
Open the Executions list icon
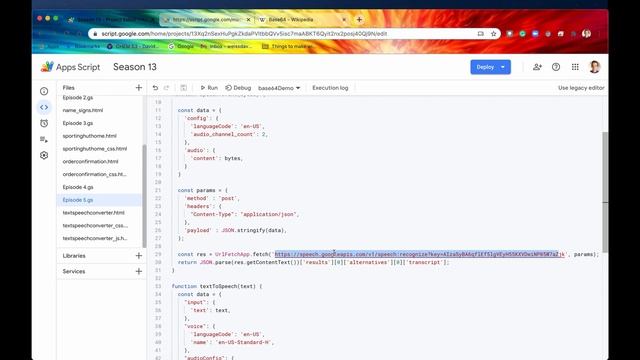[x=44, y=139]
